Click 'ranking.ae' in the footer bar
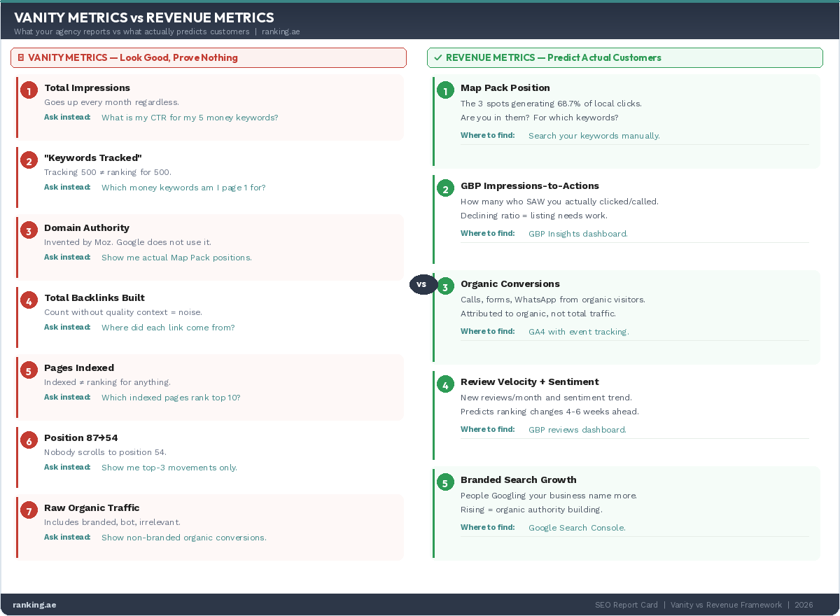This screenshot has width=840, height=616. pyautogui.click(x=34, y=605)
